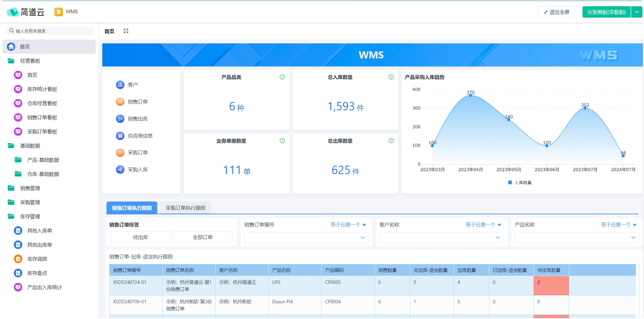Select the 待出库 tag filter
The height and width of the screenshot is (319, 644).
click(140, 237)
